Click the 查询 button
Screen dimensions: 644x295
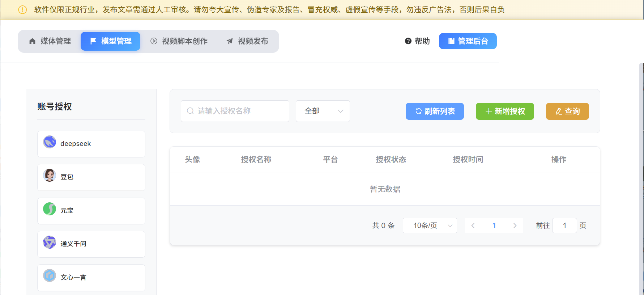coord(567,111)
